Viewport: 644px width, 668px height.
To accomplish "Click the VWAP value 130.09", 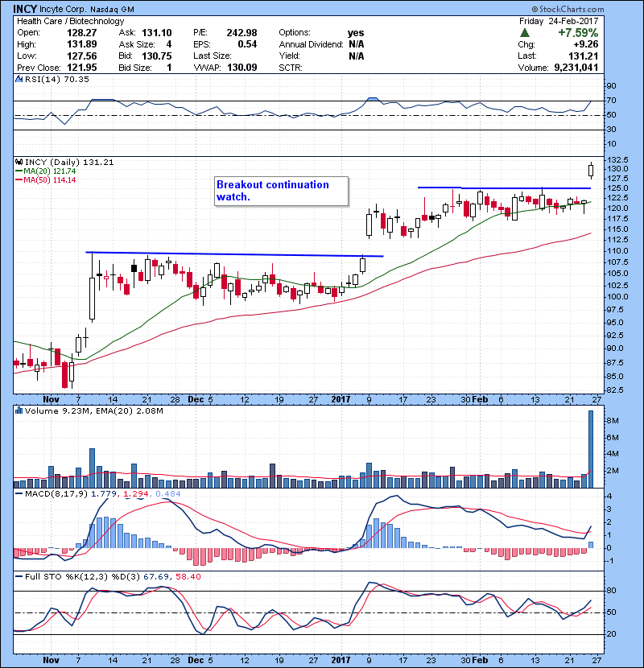I will [x=242, y=68].
